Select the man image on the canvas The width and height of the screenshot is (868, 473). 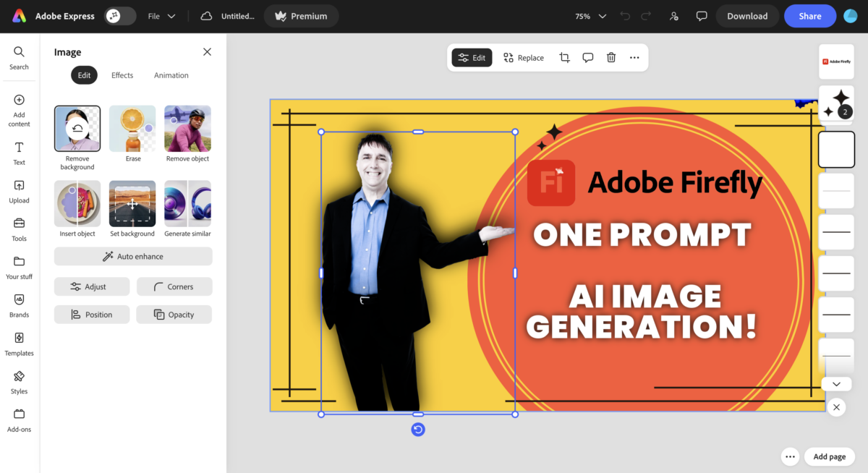click(x=418, y=273)
